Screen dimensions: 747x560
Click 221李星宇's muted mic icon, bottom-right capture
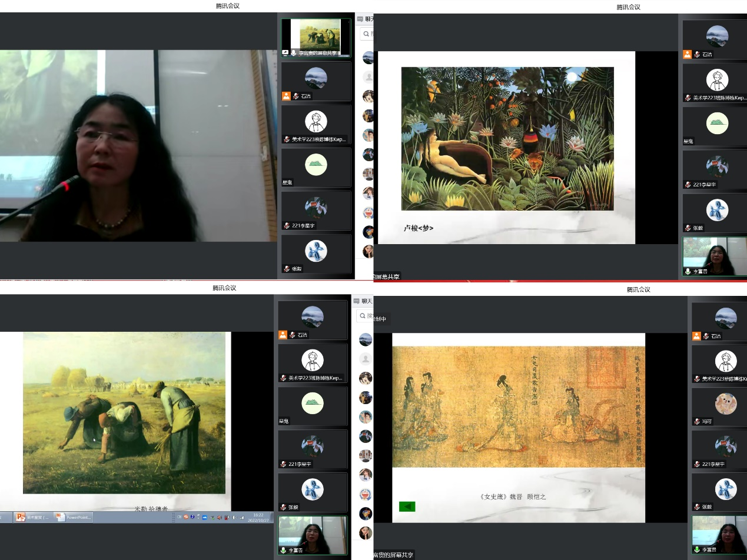[x=696, y=464]
